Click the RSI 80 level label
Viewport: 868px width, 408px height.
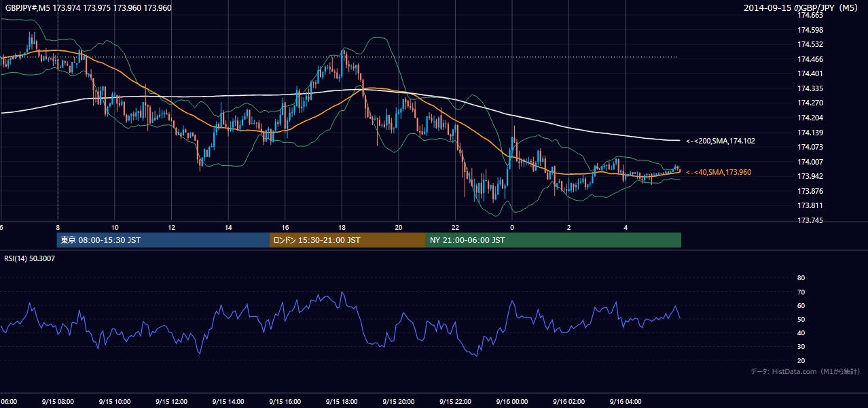coord(801,278)
